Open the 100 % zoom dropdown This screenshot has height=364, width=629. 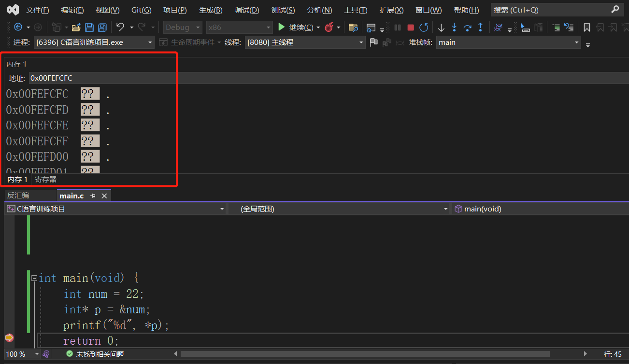(x=23, y=354)
